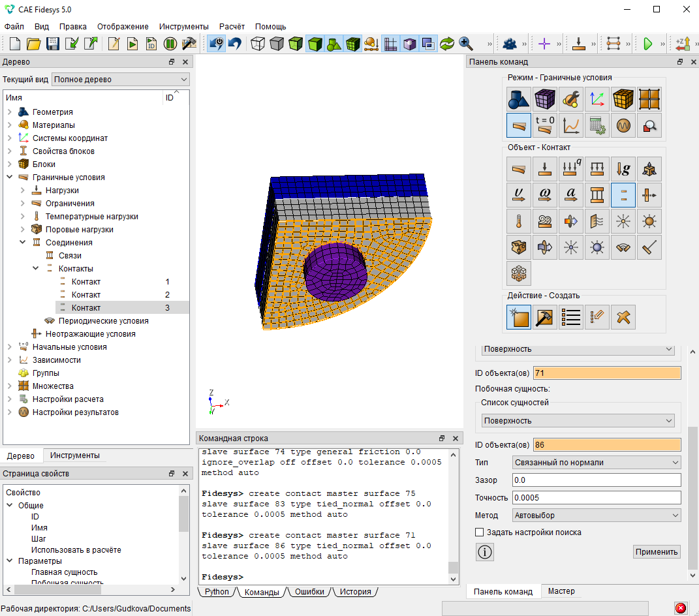699x616 pixels.
Task: Click the Применить button
Action: pos(657,552)
